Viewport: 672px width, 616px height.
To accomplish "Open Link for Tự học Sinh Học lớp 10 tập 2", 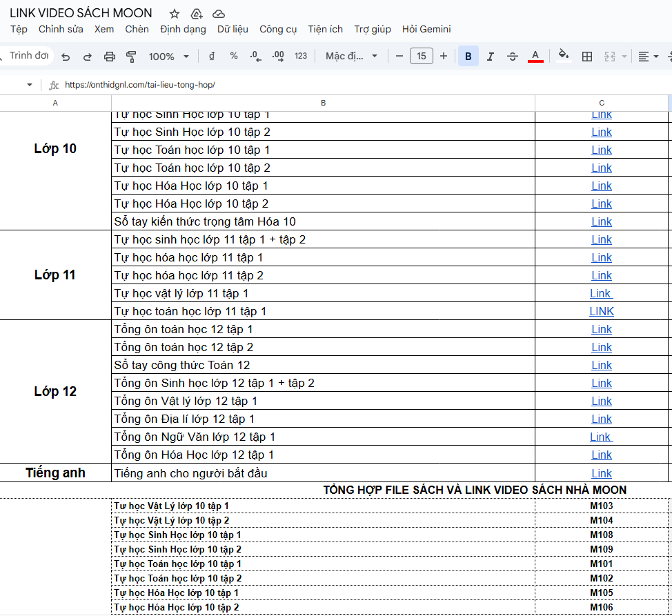I will 601,132.
